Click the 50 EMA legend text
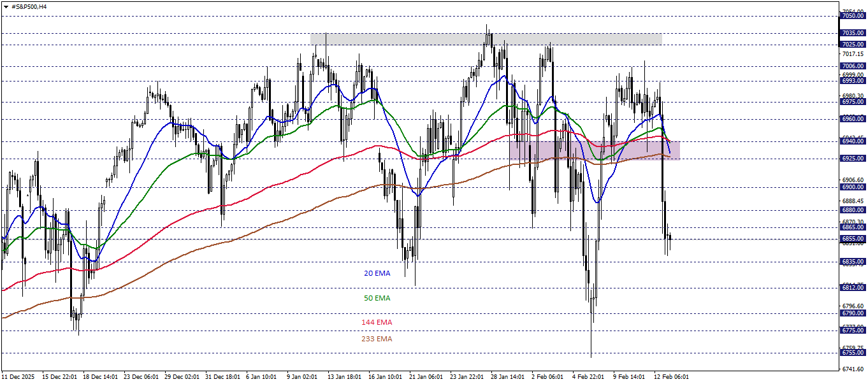Image resolution: width=868 pixels, height=384 pixels. 376,297
